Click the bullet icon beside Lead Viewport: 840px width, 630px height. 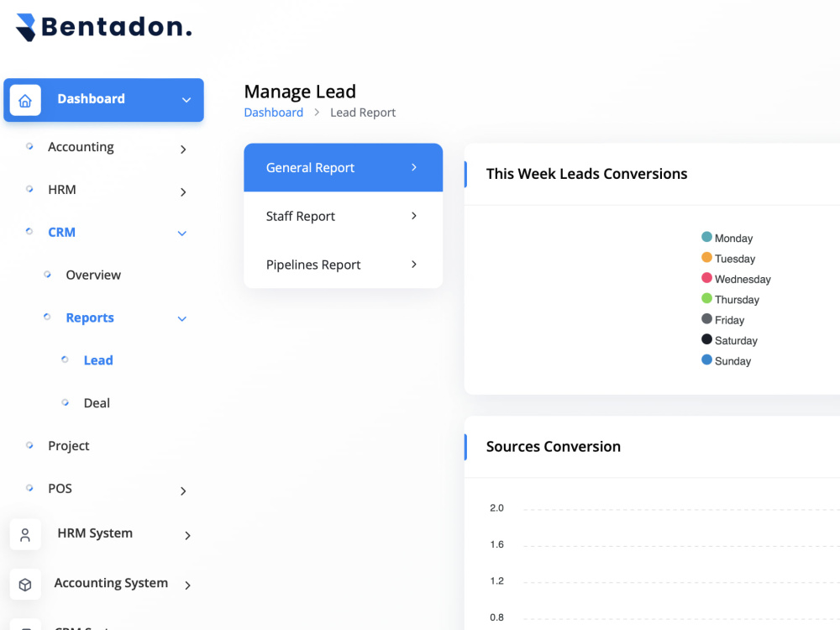pos(65,360)
